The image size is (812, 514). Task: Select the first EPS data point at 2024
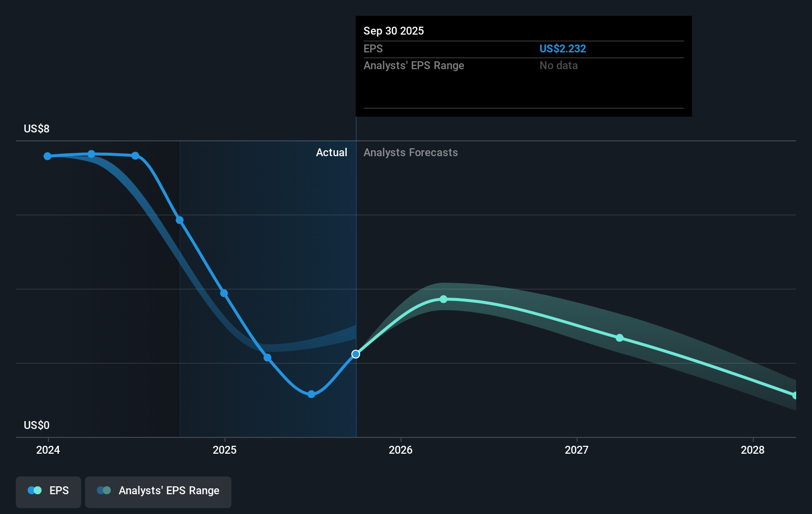coord(47,156)
